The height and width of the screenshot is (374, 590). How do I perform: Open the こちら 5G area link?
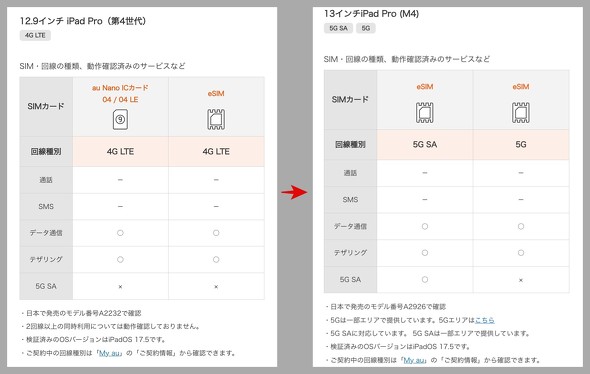485,320
